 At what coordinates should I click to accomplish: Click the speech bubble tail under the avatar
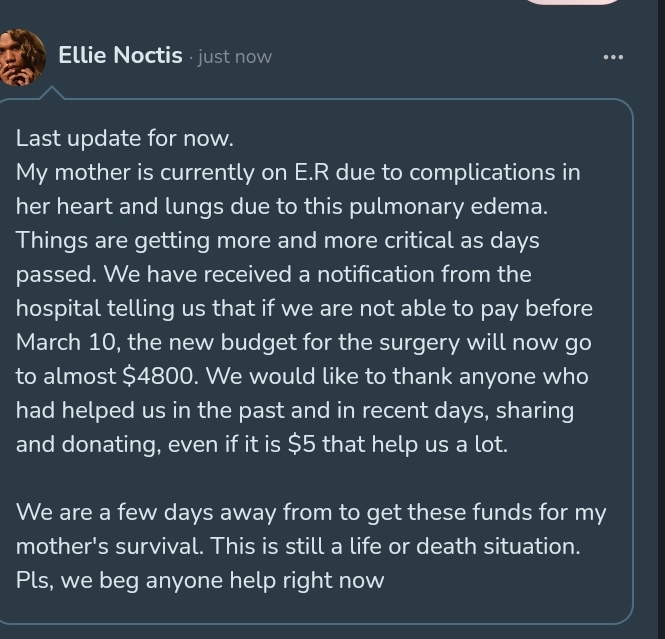tap(47, 93)
